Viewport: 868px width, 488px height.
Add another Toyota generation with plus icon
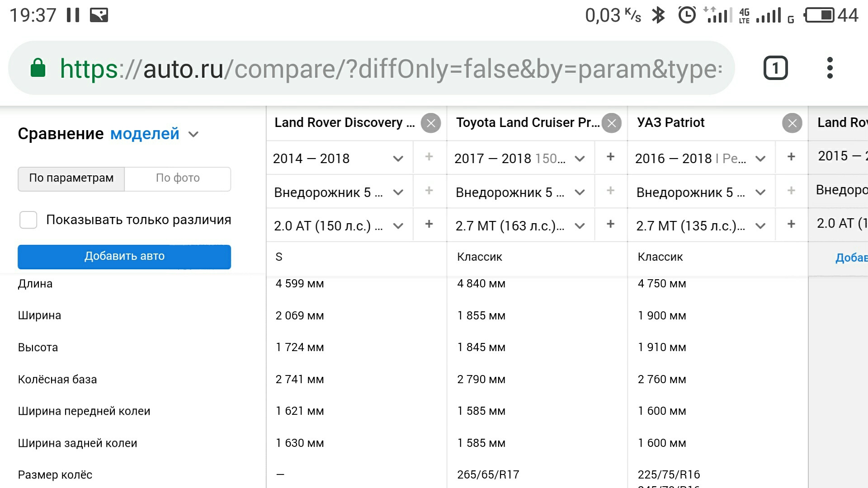[610, 157]
